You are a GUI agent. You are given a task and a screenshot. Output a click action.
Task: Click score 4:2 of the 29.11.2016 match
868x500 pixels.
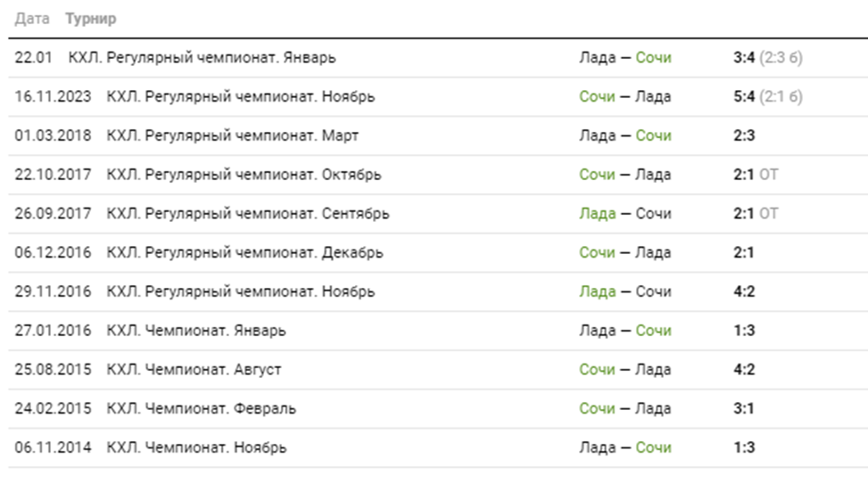(x=743, y=291)
